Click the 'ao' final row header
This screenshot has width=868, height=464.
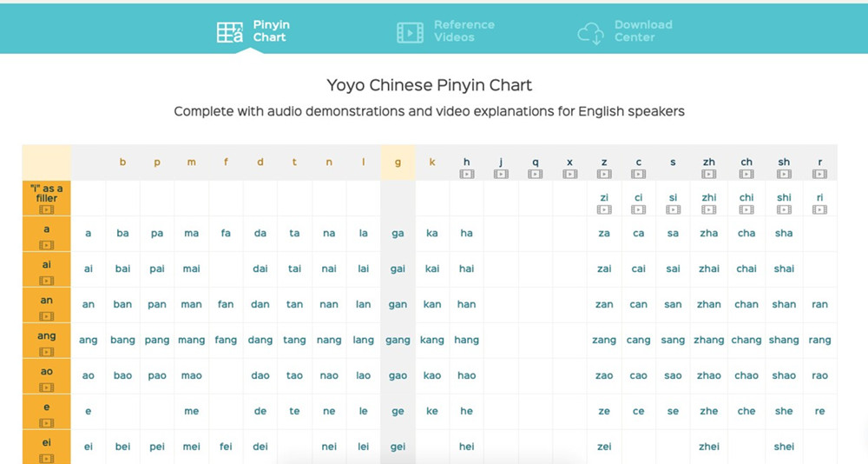click(46, 372)
